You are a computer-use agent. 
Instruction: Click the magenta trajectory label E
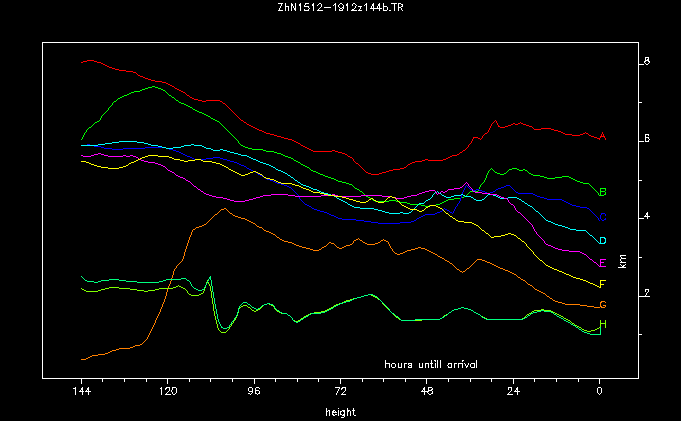pyautogui.click(x=602, y=263)
